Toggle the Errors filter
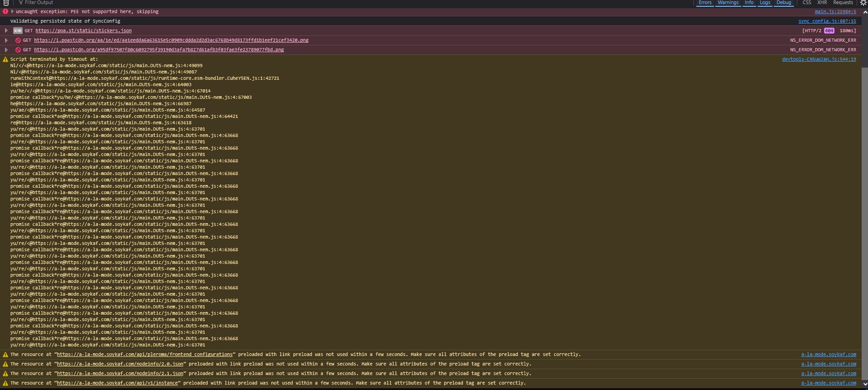 [x=705, y=3]
